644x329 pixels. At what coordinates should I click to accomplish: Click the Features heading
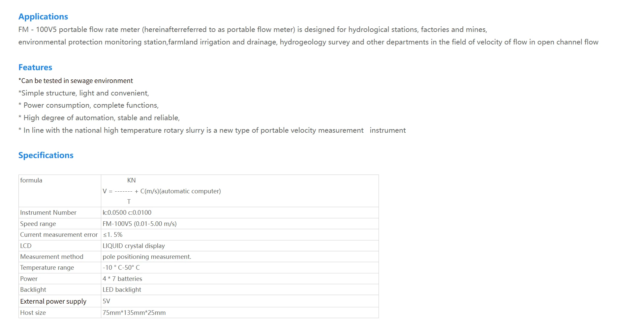point(35,67)
